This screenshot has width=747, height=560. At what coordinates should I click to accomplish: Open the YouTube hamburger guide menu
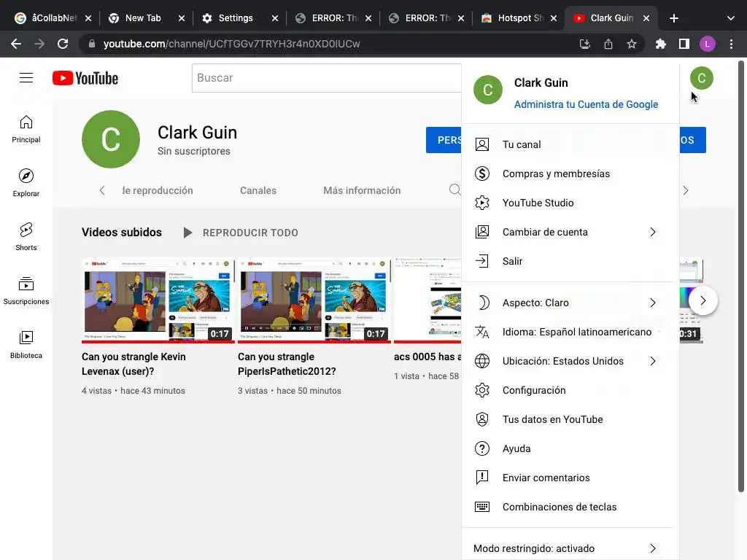point(26,77)
